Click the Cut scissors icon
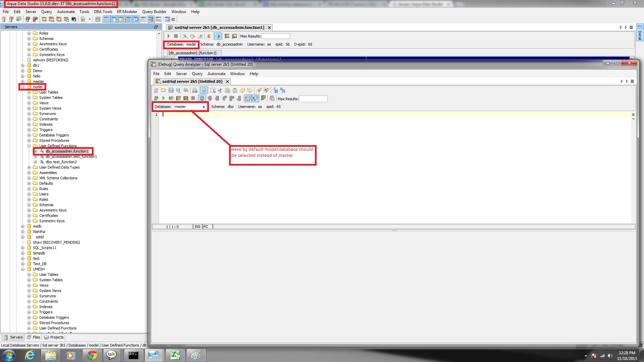The height and width of the screenshot is (362, 644). click(x=220, y=90)
